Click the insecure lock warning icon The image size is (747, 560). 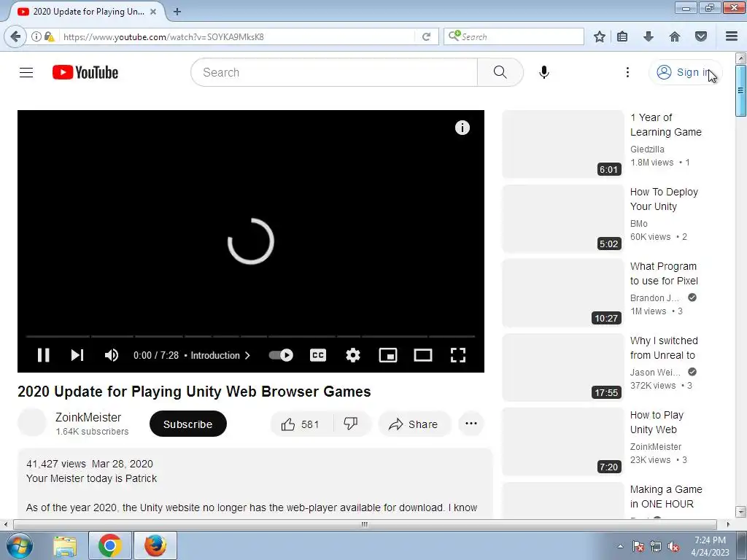tap(49, 36)
